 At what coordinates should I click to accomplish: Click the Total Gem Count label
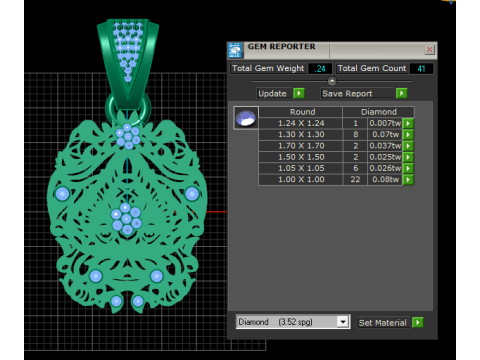pyautogui.click(x=372, y=68)
